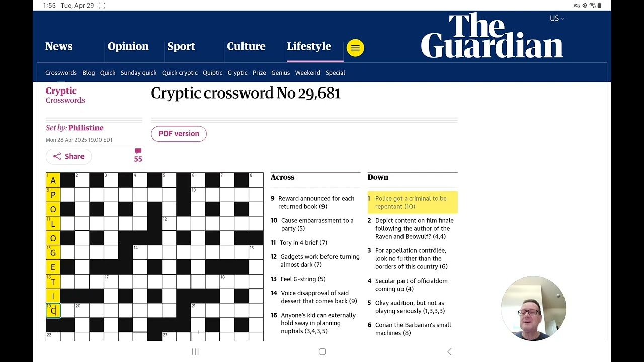
Task: Click the Bluetooth status bar icon
Action: point(585,5)
